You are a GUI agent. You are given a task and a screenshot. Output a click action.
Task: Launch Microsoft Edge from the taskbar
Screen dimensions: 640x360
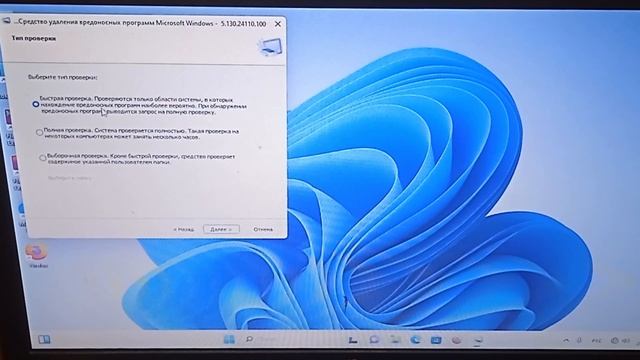coord(416,340)
